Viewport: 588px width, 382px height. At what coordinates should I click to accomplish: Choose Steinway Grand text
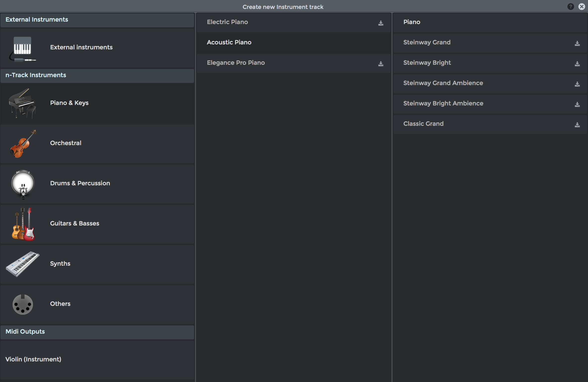[427, 42]
